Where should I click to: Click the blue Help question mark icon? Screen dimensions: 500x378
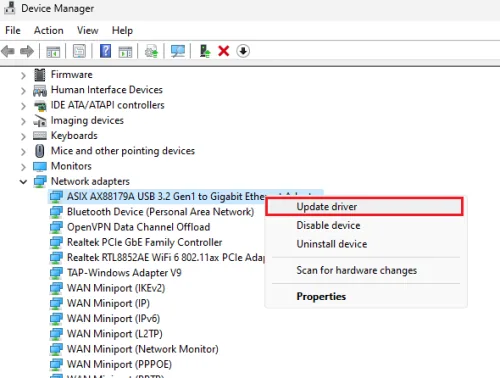(x=105, y=51)
